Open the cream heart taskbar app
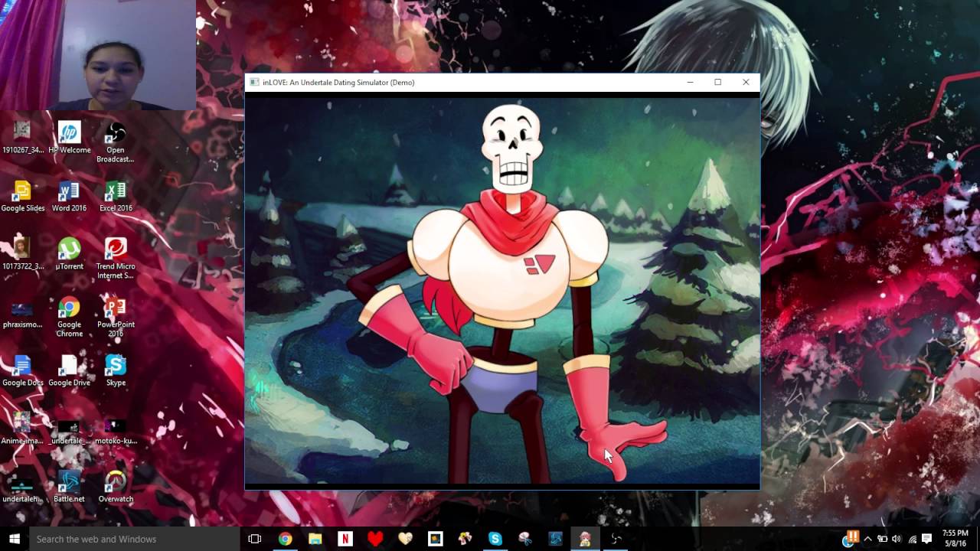 click(405, 539)
